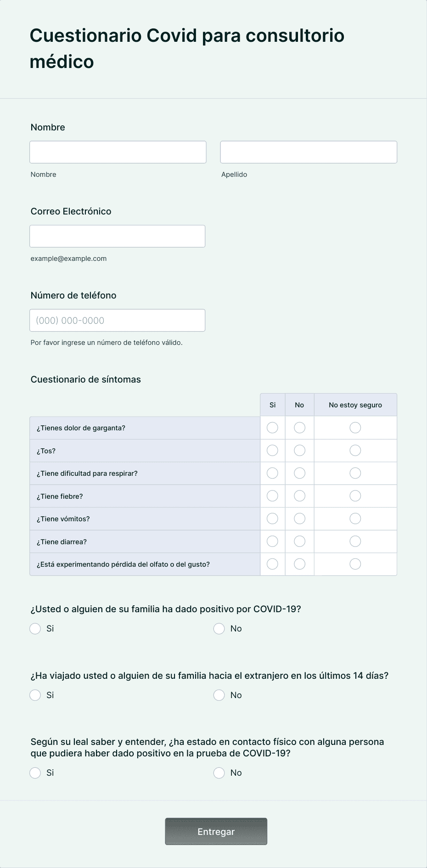
Task: Select No for ¿Tos? row
Action: point(299,451)
